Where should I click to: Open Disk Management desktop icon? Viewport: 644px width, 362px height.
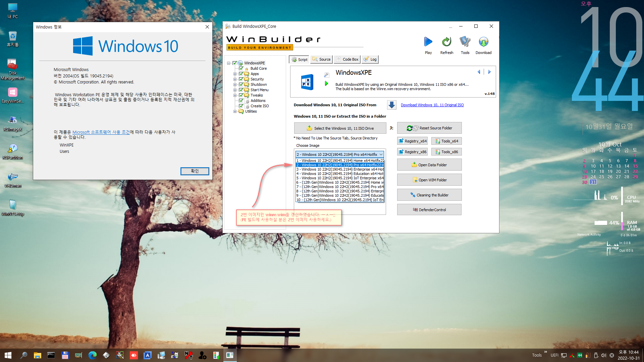(13, 69)
